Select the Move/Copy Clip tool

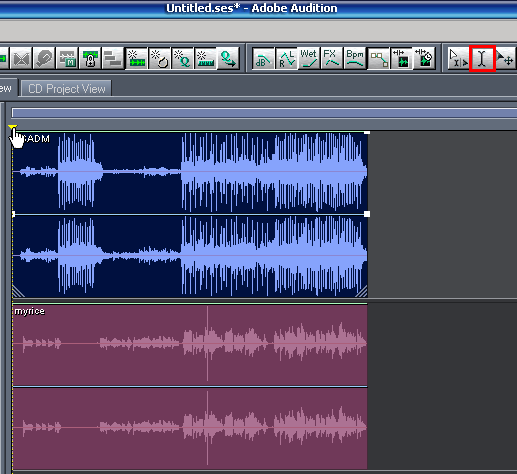tap(506, 58)
